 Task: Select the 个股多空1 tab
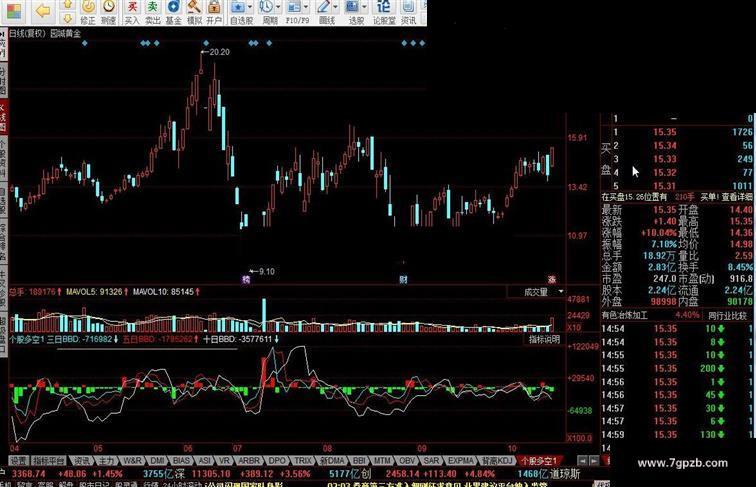(539, 461)
